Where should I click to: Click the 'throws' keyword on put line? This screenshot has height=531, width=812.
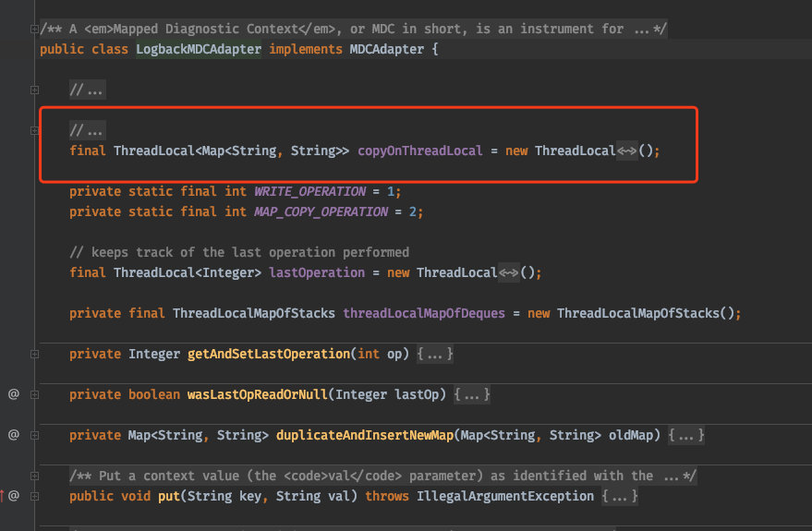tap(387, 496)
